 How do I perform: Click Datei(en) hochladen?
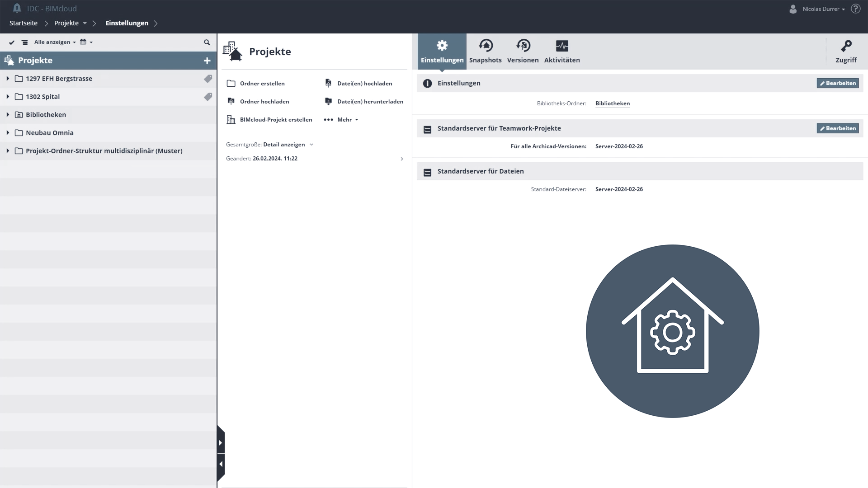pyautogui.click(x=364, y=84)
